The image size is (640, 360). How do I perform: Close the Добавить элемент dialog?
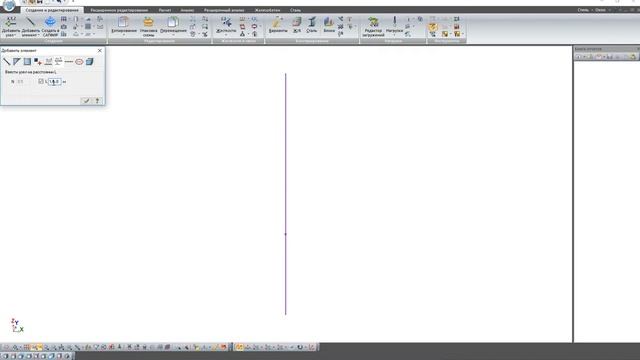100,51
